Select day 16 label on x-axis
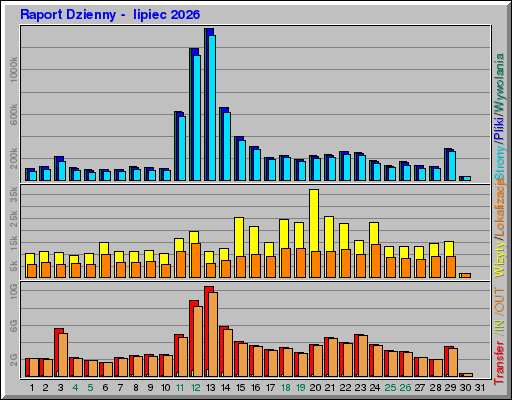 click(x=255, y=388)
